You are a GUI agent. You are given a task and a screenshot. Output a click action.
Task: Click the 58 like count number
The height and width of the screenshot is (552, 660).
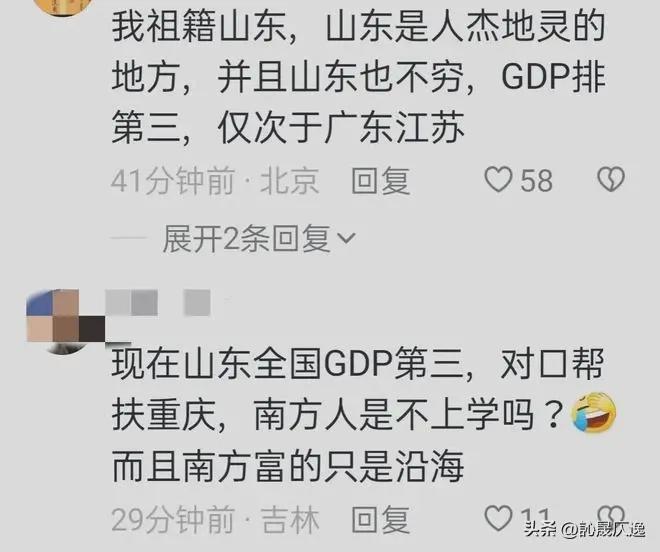point(536,181)
